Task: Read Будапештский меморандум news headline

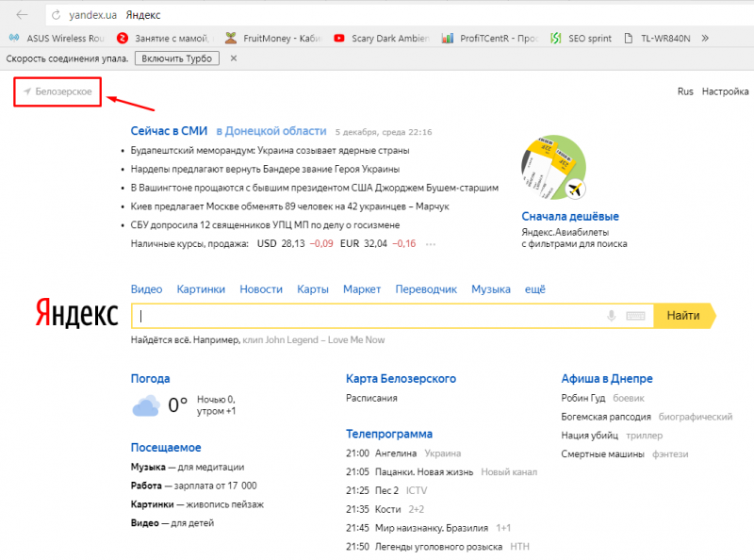Action: tap(270, 151)
